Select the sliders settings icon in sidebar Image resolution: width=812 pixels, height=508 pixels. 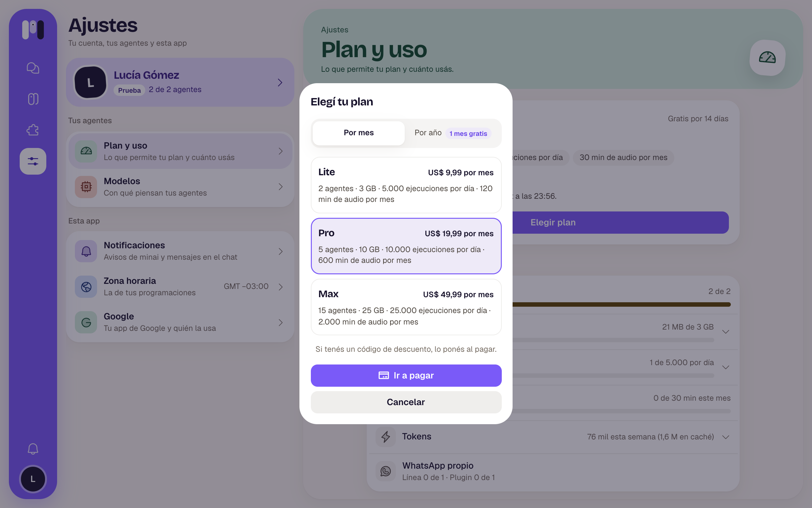(x=33, y=161)
